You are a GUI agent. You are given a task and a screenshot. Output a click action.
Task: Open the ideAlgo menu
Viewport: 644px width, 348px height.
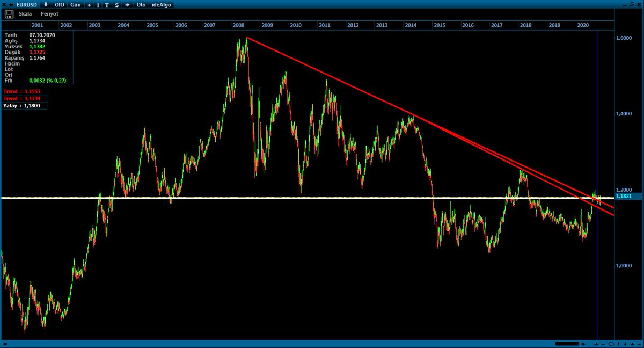coord(162,5)
